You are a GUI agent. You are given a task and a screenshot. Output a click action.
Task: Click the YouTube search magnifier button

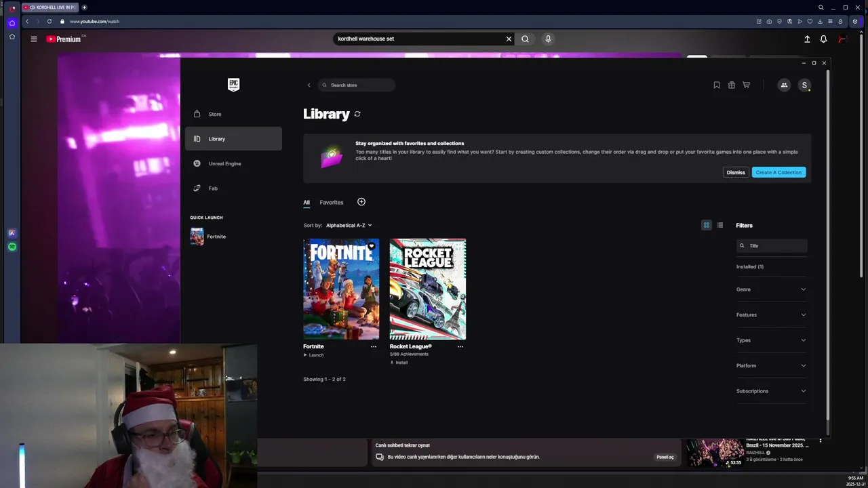click(x=525, y=39)
